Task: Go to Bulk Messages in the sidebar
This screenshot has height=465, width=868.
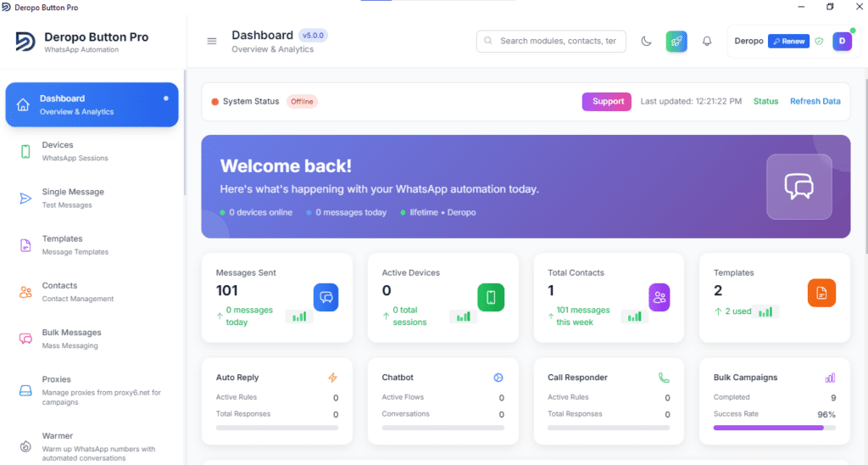Action: pyautogui.click(x=92, y=339)
